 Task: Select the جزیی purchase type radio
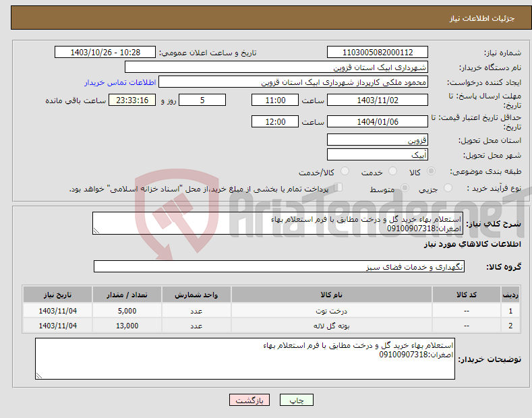click(448, 188)
